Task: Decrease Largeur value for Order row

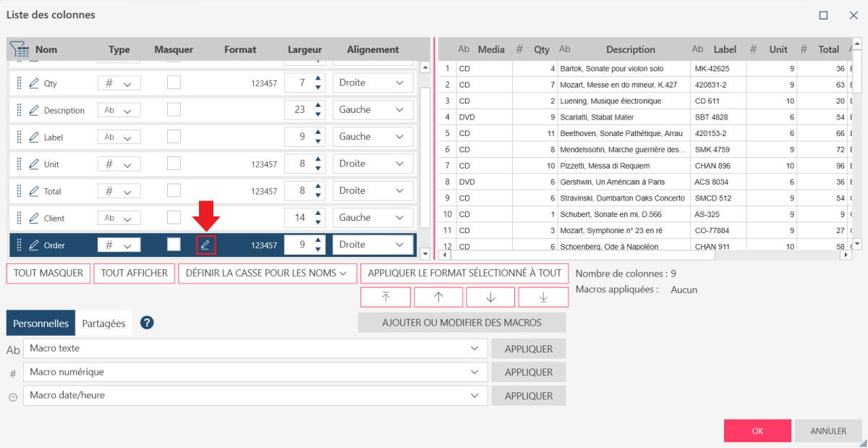Action: [x=318, y=250]
